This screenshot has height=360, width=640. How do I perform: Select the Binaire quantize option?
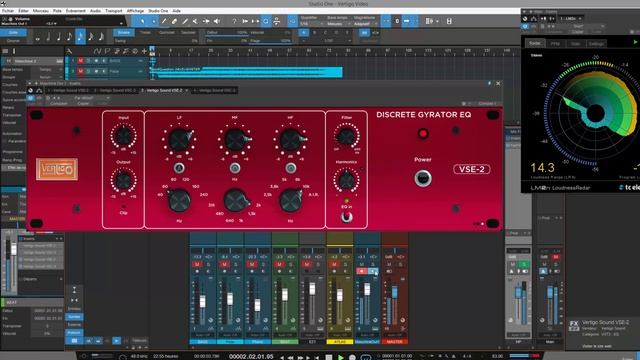pos(124,32)
